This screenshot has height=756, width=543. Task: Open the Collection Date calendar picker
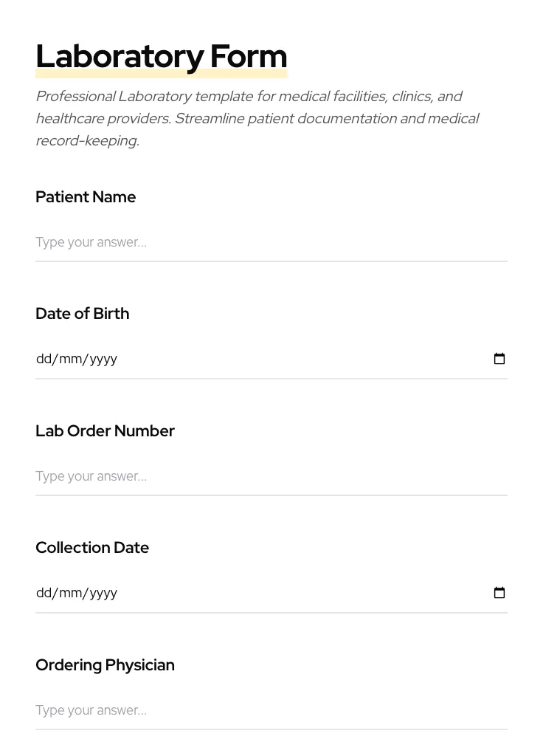click(x=499, y=593)
